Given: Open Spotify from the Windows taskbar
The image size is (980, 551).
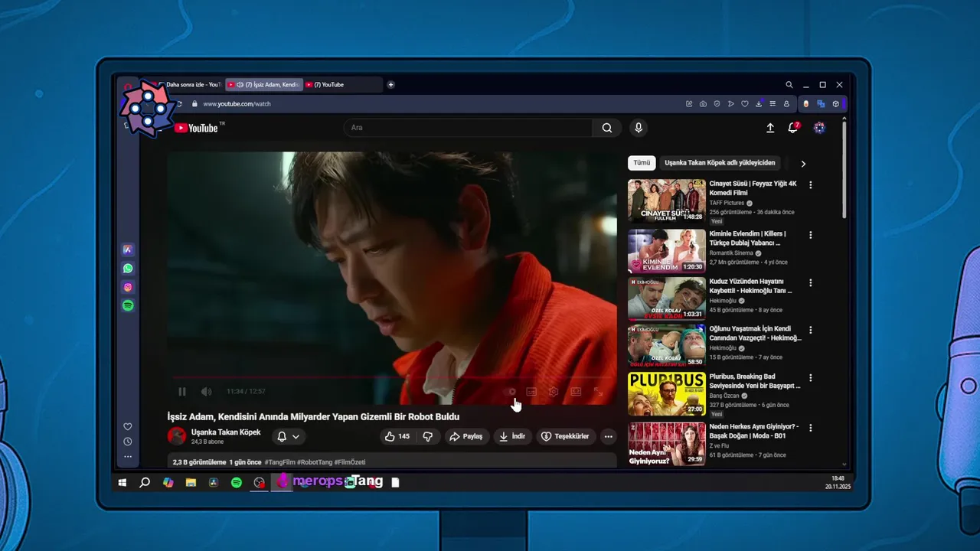Looking at the screenshot, I should [x=237, y=483].
